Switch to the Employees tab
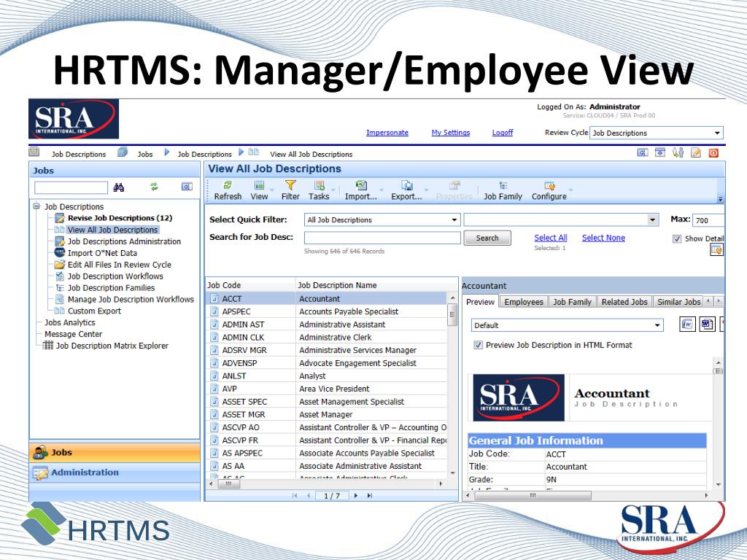The image size is (747, 560). click(x=524, y=302)
